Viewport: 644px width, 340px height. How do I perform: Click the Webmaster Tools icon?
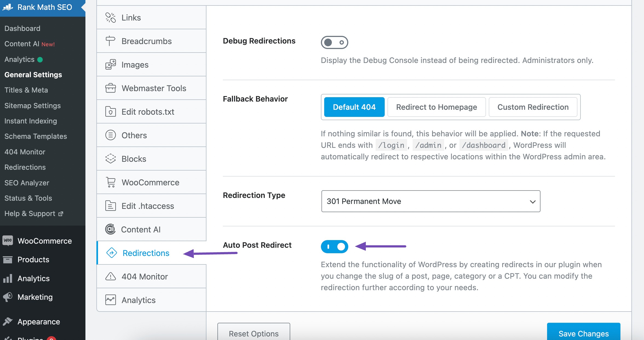point(110,88)
